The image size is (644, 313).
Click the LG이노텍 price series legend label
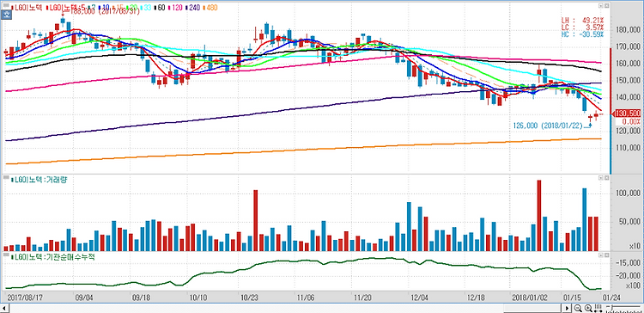click(x=27, y=8)
